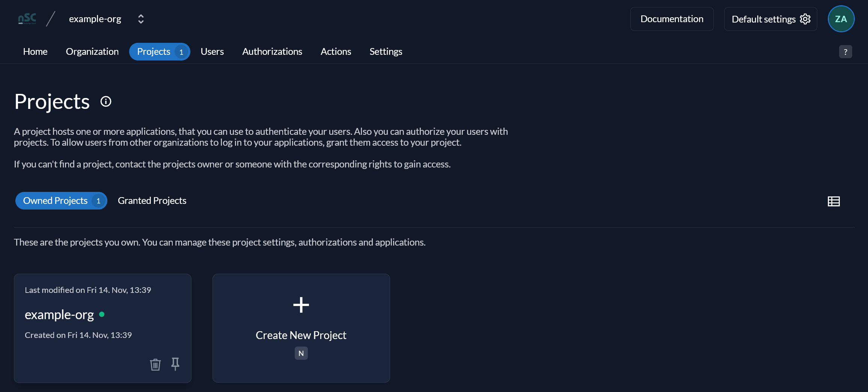Click the plus icon to add project
The width and height of the screenshot is (868, 392).
301,305
